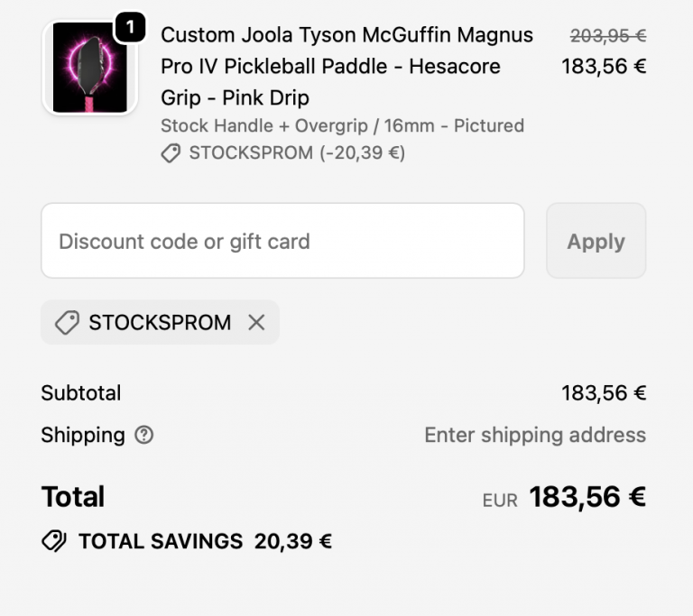693x616 pixels.
Task: Click the EUR currency label
Action: point(500,501)
